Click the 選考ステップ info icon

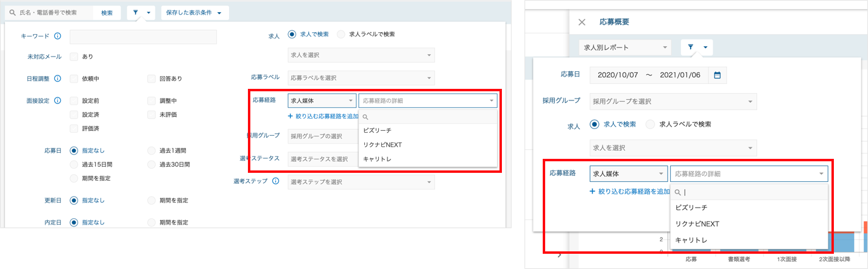(275, 181)
